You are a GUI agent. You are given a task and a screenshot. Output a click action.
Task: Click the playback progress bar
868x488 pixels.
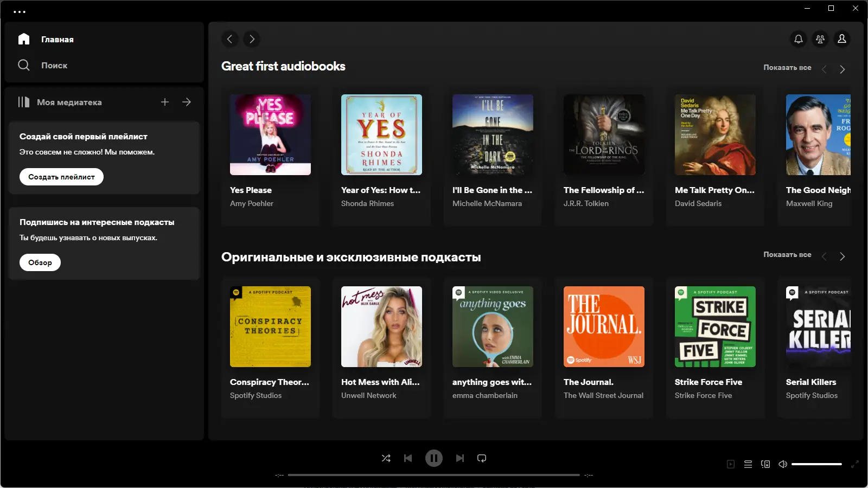coord(434,475)
